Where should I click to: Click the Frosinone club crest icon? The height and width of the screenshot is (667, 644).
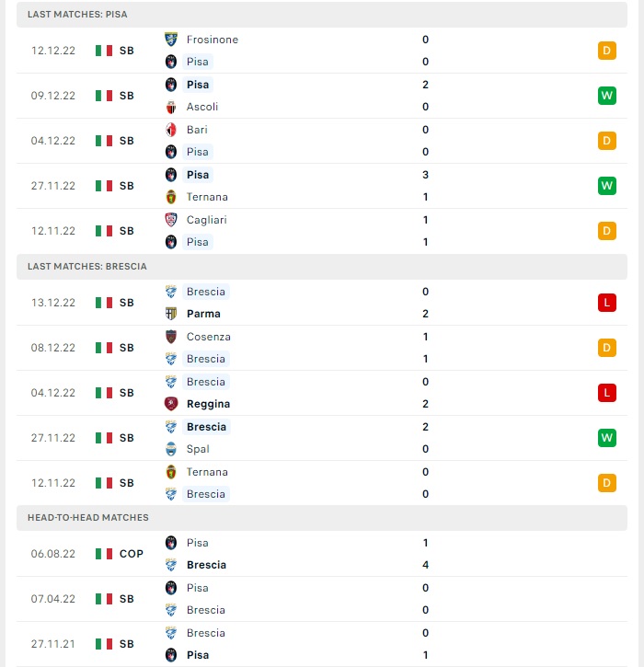point(171,40)
